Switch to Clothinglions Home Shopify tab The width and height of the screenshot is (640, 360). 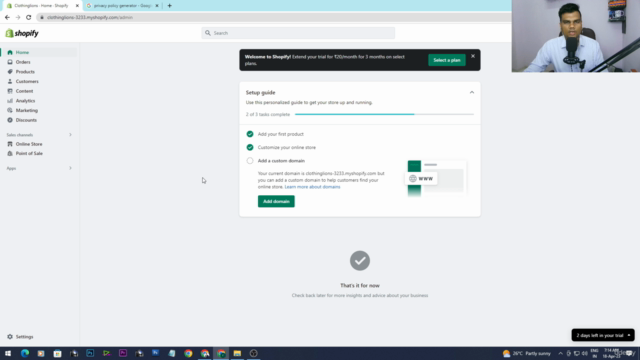click(x=42, y=6)
